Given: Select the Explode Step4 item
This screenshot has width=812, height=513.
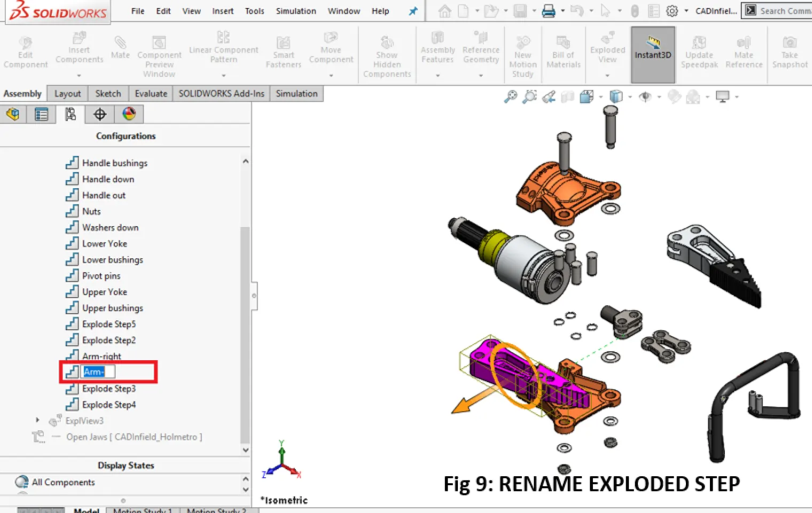Looking at the screenshot, I should pos(109,405).
